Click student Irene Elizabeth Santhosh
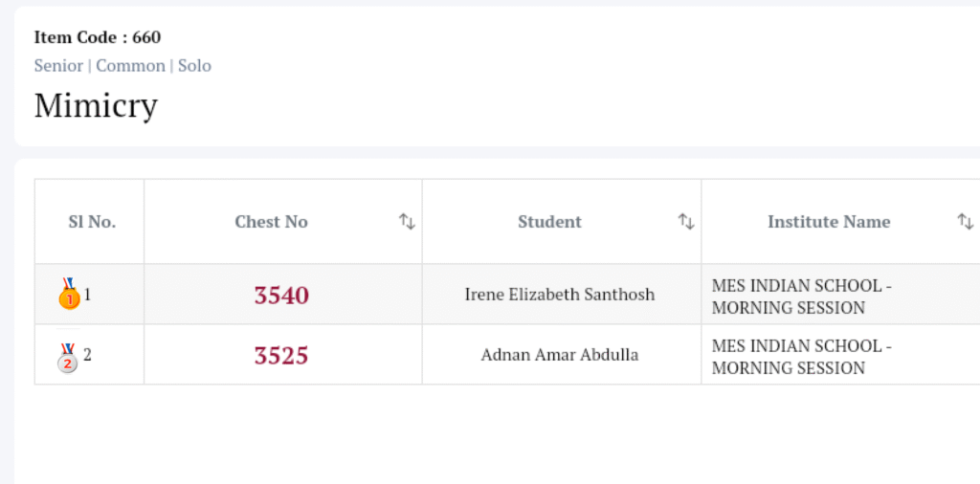Image resolution: width=980 pixels, height=484 pixels. pyautogui.click(x=560, y=295)
